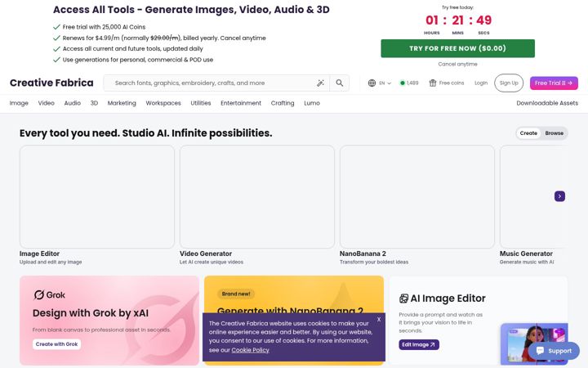Screen dimensions: 588x368
Task: Click the Free coins label
Action: click(452, 83)
